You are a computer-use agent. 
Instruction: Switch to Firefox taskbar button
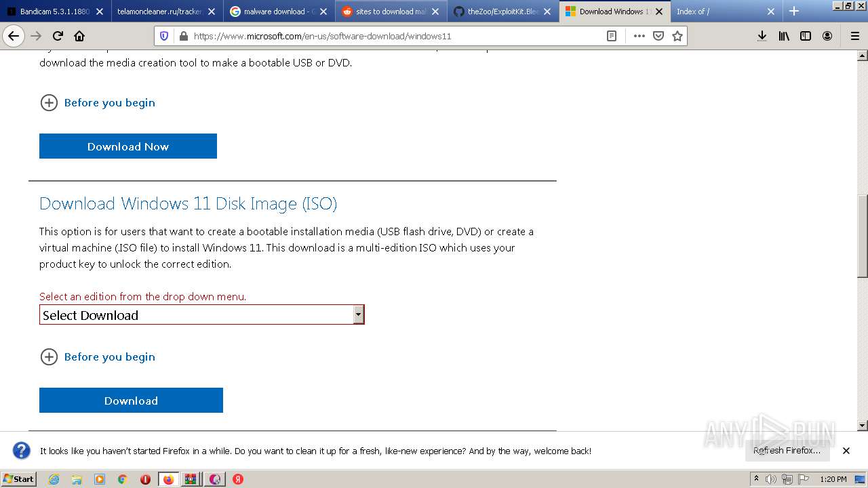point(168,479)
